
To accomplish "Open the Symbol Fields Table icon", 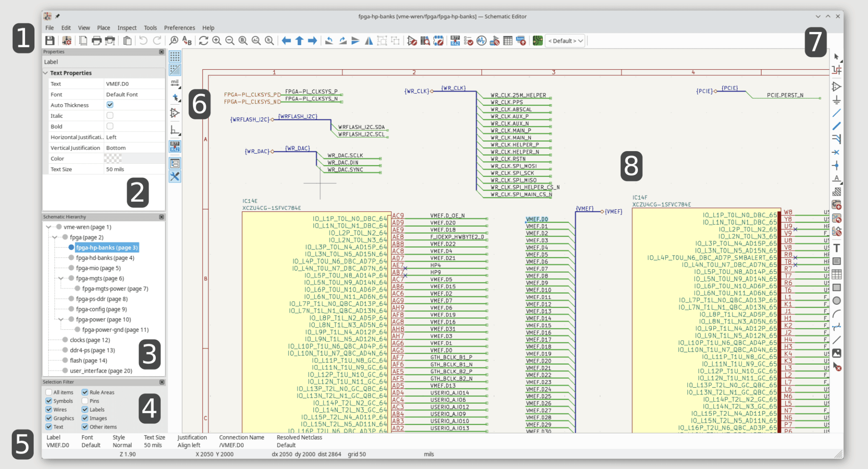I will 508,41.
